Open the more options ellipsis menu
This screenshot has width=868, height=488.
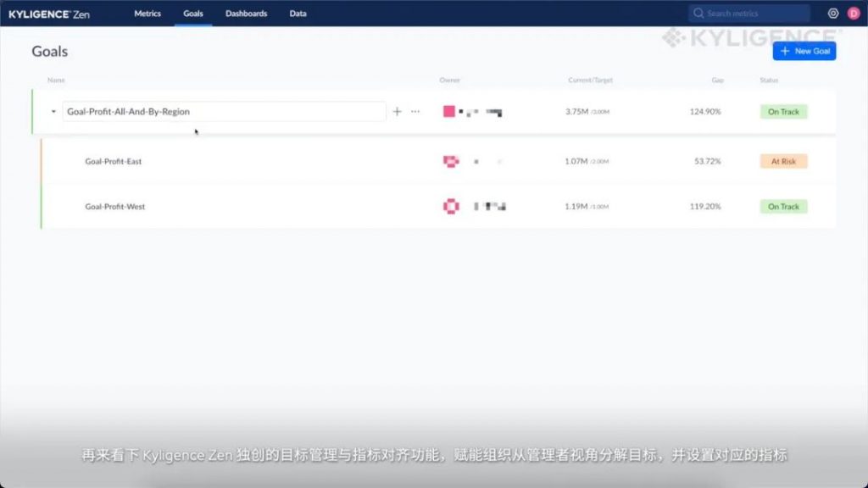click(x=415, y=111)
